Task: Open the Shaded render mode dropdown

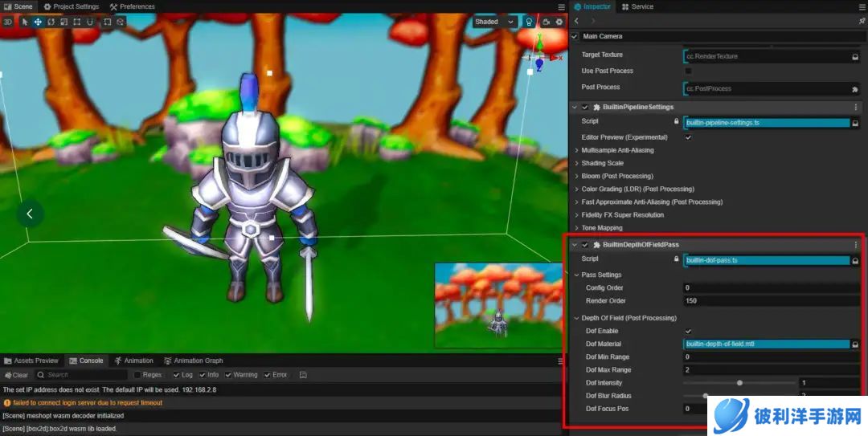Action: (494, 22)
